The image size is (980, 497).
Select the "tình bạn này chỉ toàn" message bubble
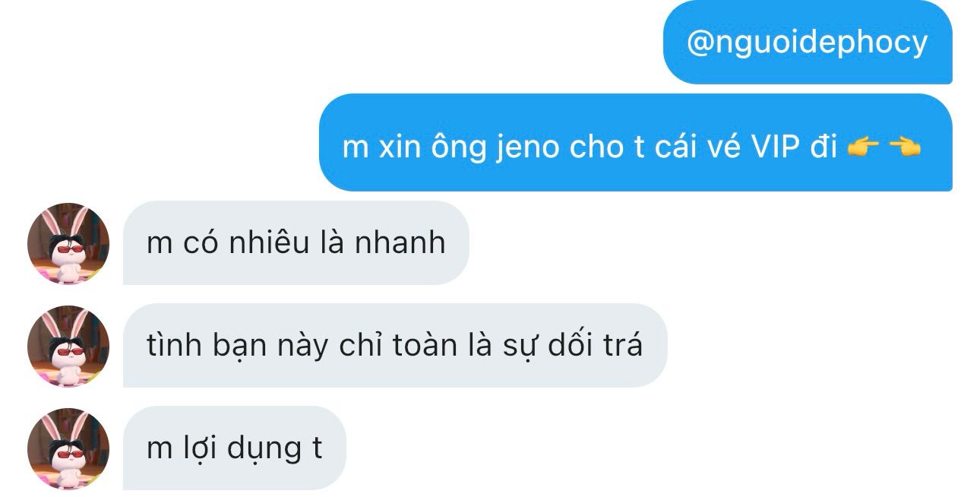[395, 345]
